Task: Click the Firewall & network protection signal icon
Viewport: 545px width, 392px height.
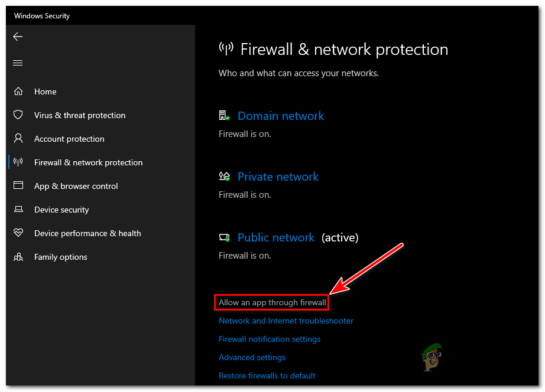Action: (x=18, y=162)
